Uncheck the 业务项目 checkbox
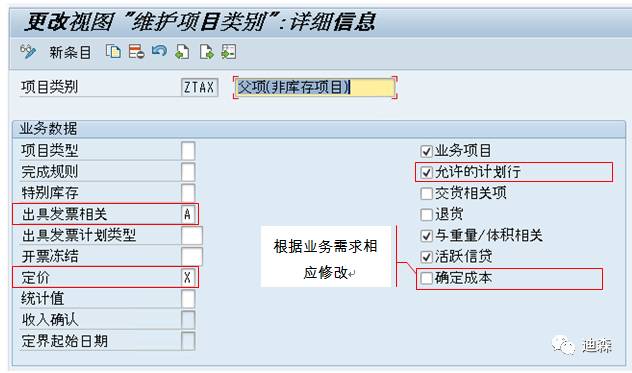 coord(426,151)
